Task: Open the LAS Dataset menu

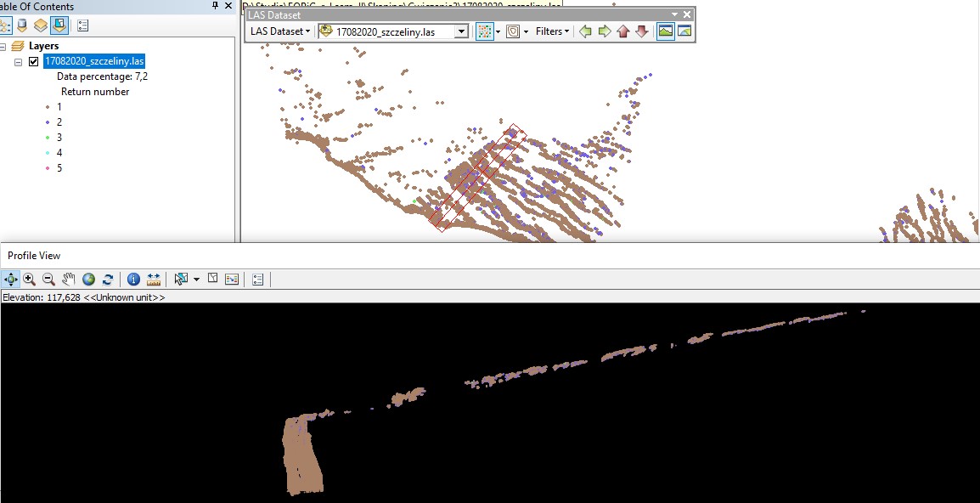Action: [x=279, y=31]
